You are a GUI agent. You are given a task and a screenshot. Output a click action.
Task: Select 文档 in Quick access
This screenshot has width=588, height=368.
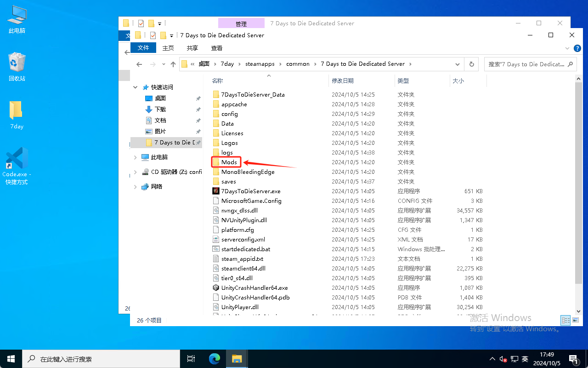click(x=160, y=120)
